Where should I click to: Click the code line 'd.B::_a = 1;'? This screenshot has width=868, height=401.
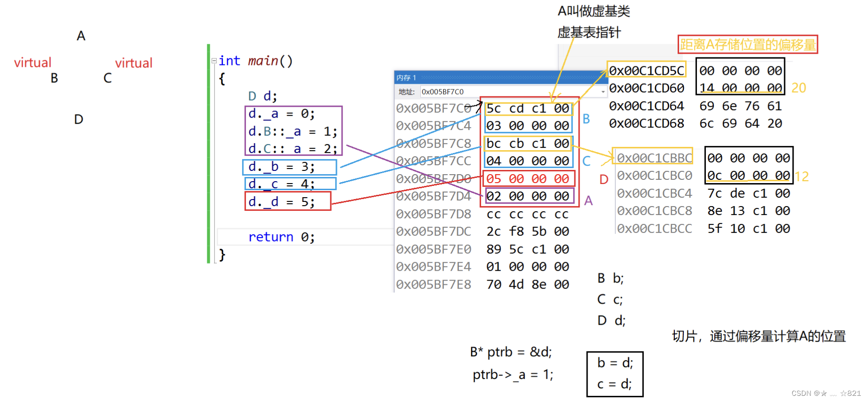point(293,131)
